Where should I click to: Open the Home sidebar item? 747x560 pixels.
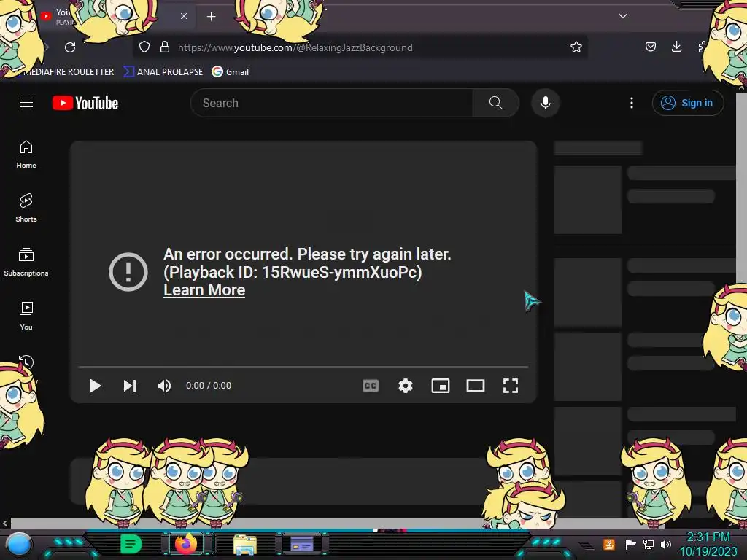tap(26, 155)
